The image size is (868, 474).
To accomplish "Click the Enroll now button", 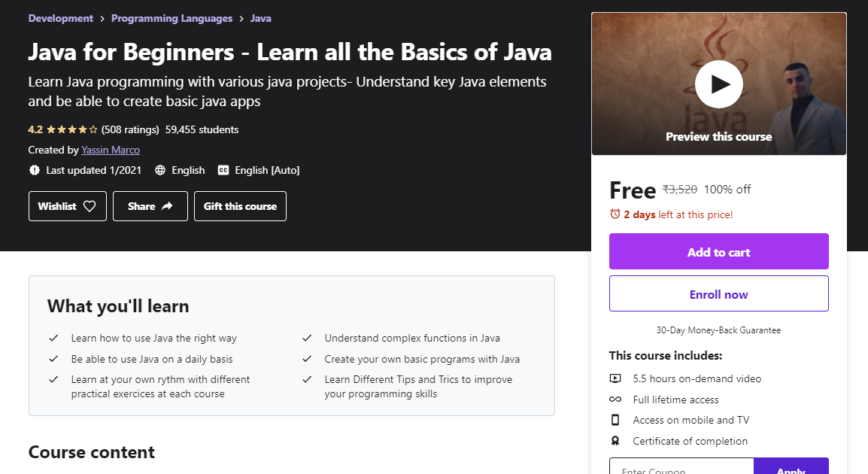I will tap(718, 294).
